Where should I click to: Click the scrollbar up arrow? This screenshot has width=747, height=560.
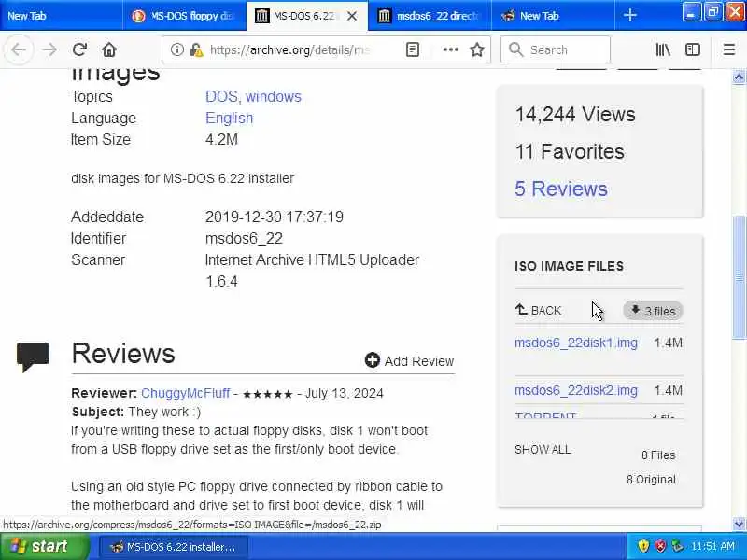739,77
